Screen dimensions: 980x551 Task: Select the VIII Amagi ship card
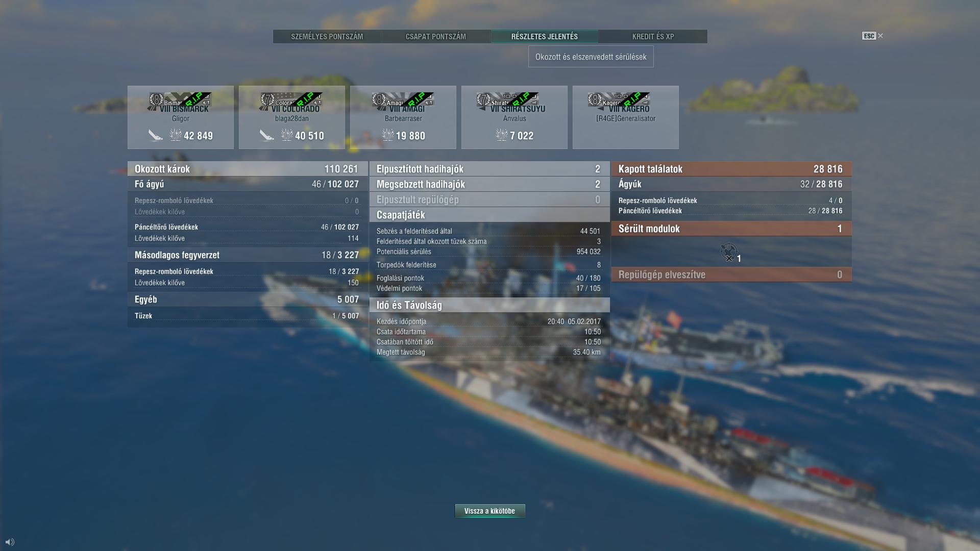(x=403, y=117)
